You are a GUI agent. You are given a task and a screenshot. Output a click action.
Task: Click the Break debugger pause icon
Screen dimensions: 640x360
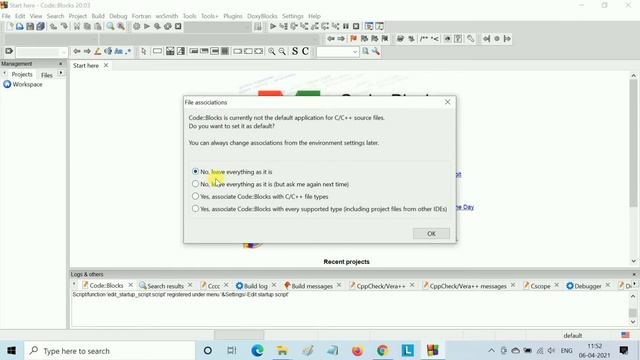346,27
